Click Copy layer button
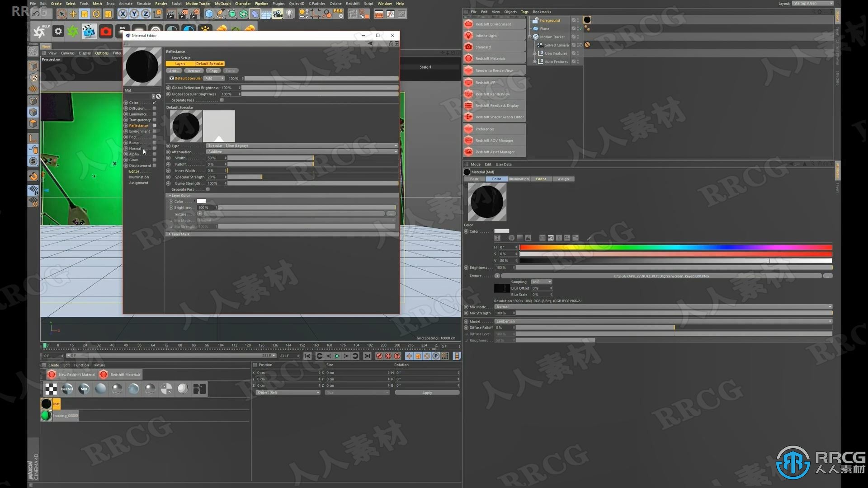This screenshot has width=868, height=488. 213,71
